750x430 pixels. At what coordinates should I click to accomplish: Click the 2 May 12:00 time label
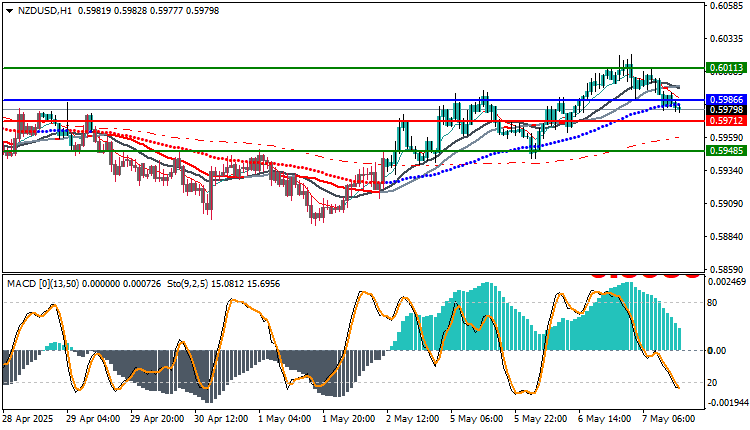pos(413,419)
